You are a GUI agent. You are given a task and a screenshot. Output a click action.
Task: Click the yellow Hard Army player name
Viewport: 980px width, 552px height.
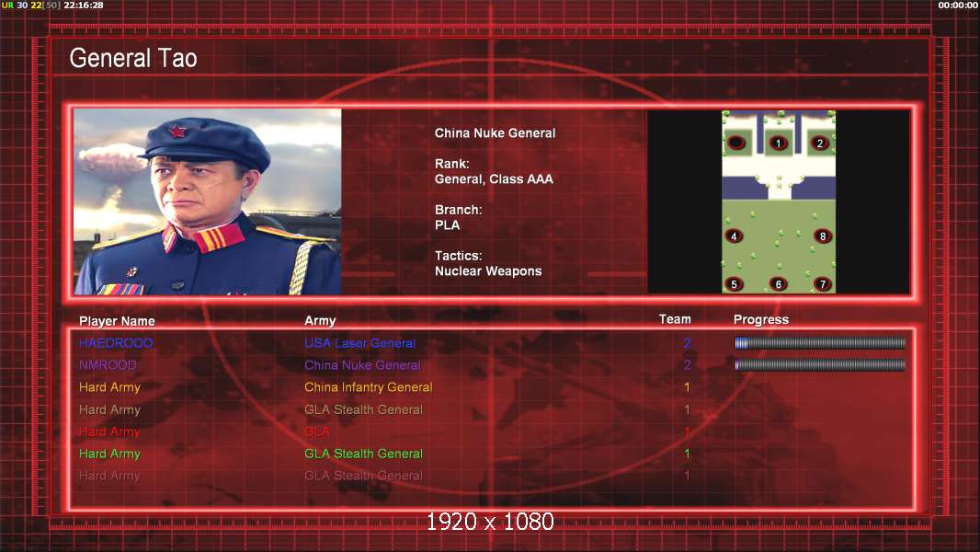coord(109,387)
